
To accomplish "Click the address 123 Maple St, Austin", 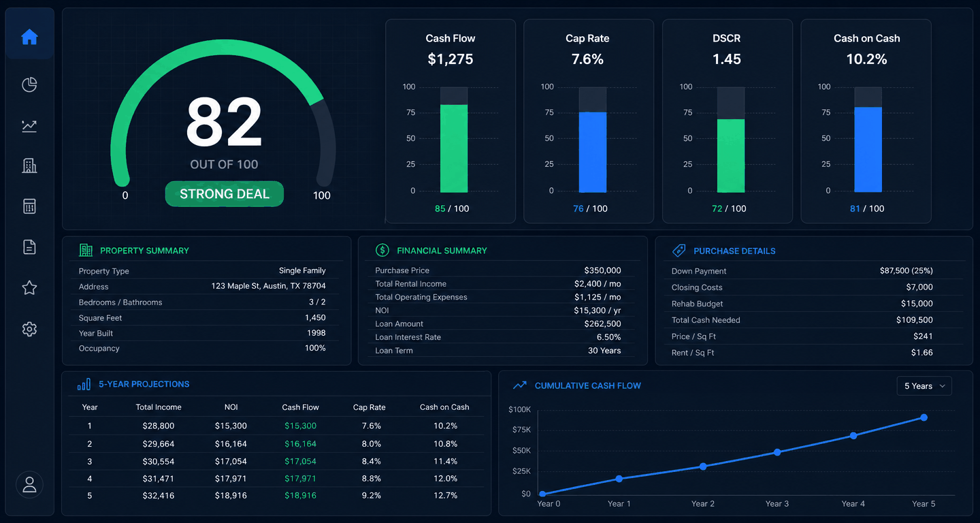I will (x=268, y=286).
